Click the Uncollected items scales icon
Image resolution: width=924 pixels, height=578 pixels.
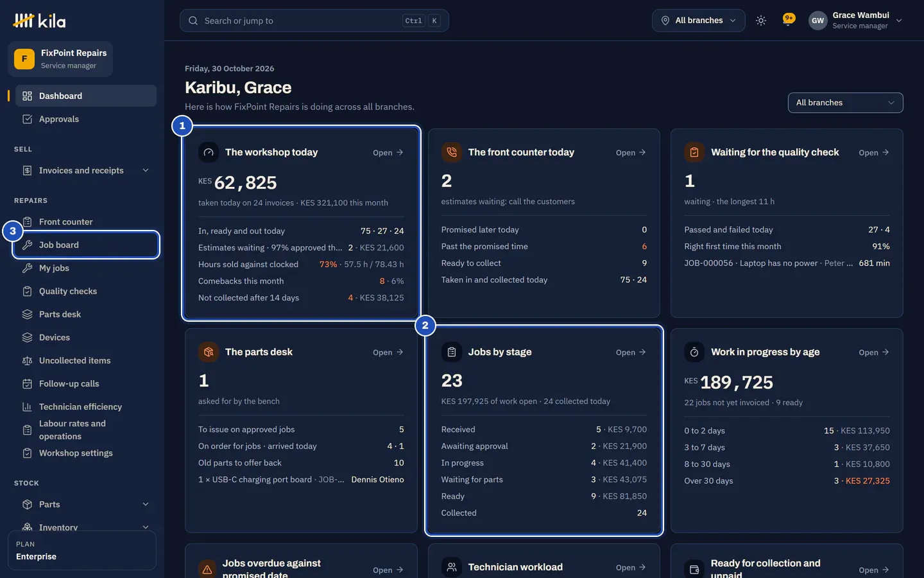[27, 361]
